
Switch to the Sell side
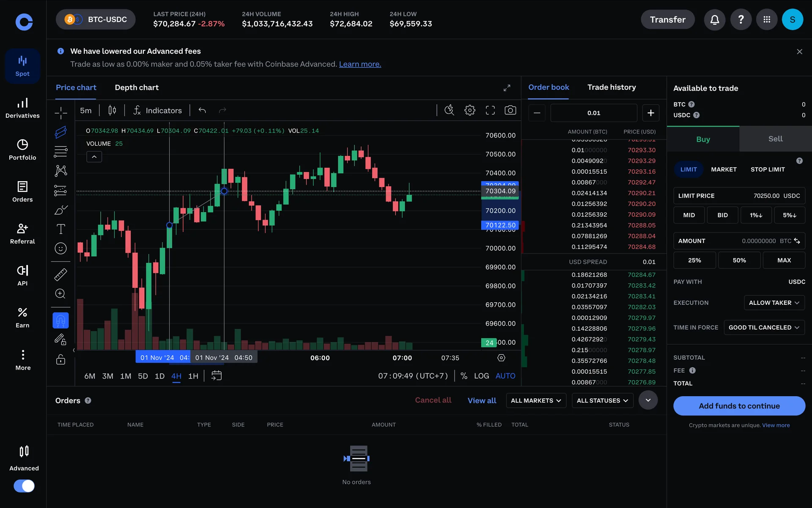pyautogui.click(x=775, y=139)
